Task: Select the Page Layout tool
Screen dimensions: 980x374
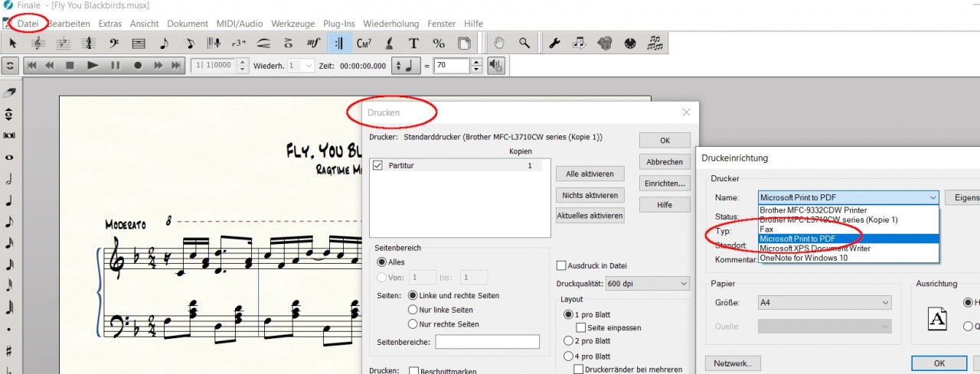Action: [464, 43]
